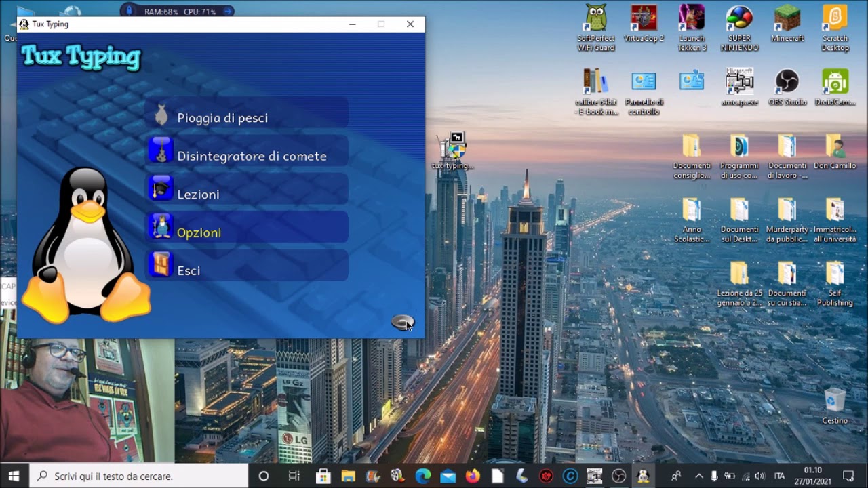Select Murderparty da pubblic folder
868x488 pixels.
pyautogui.click(x=787, y=220)
